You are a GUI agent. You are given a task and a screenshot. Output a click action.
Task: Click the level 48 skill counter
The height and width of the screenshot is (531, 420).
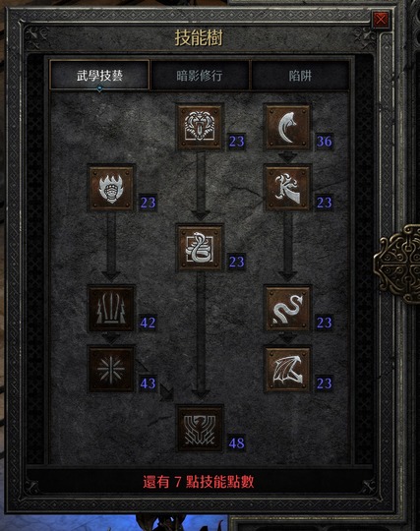tap(236, 442)
